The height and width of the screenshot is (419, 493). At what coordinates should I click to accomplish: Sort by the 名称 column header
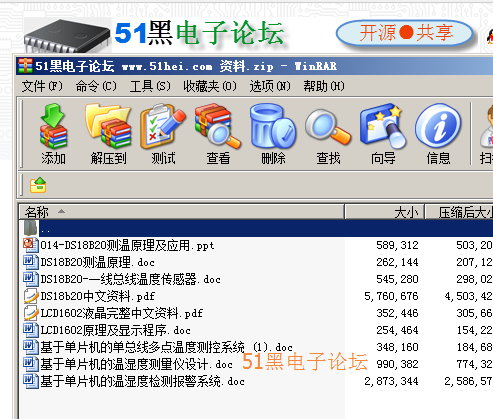[181, 212]
